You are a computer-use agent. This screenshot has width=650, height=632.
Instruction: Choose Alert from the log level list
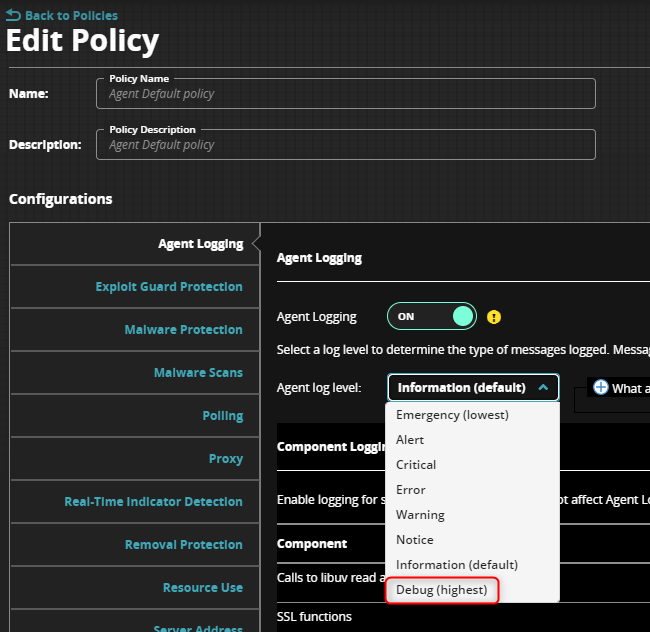(x=410, y=440)
